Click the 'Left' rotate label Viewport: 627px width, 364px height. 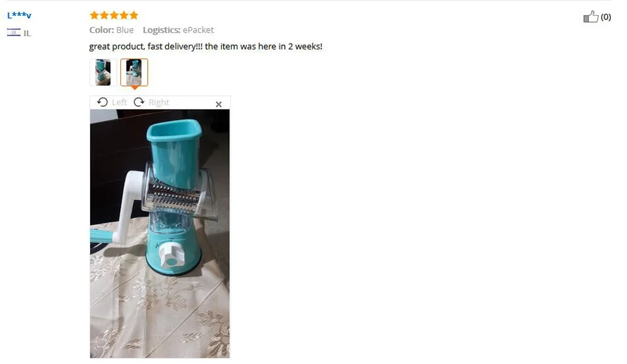pos(119,102)
